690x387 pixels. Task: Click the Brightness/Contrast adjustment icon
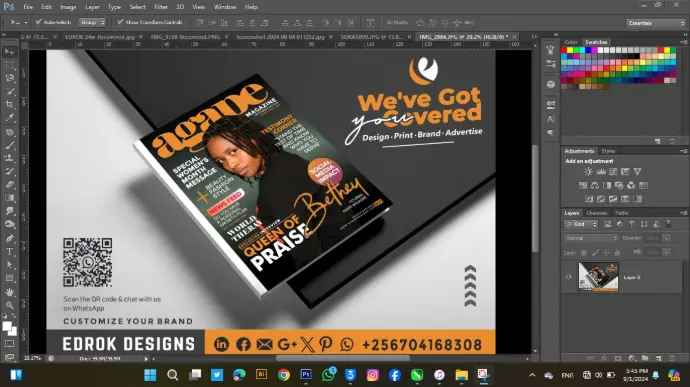[x=588, y=172]
